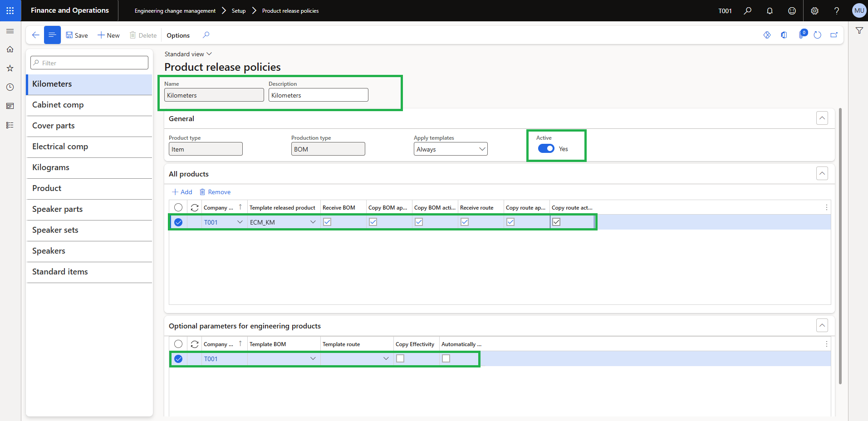Open the global search magnifier

748,10
